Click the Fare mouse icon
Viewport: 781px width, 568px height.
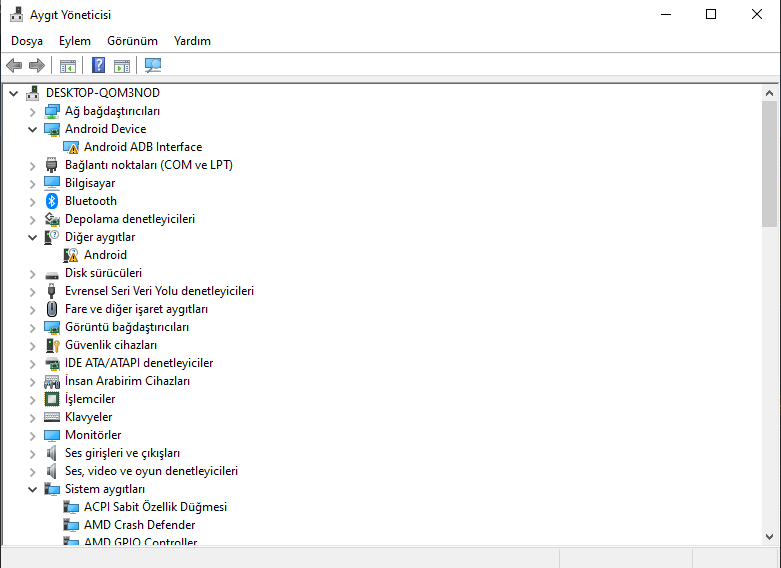pos(52,309)
